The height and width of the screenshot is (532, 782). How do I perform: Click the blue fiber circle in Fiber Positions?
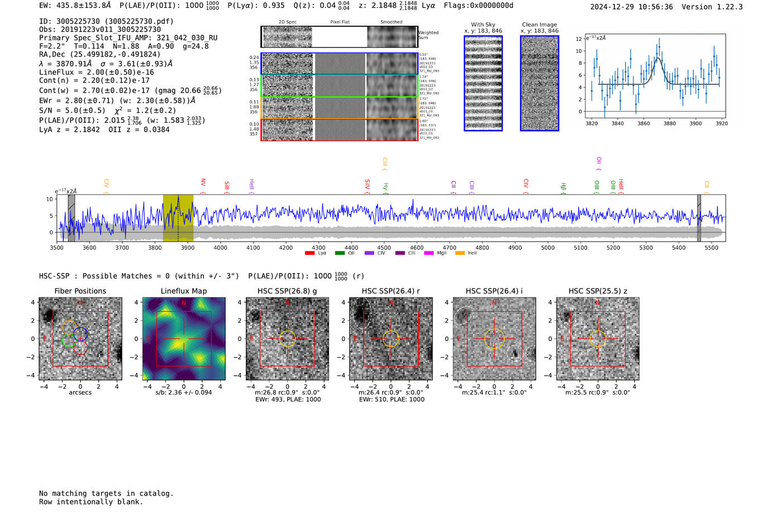[80, 334]
